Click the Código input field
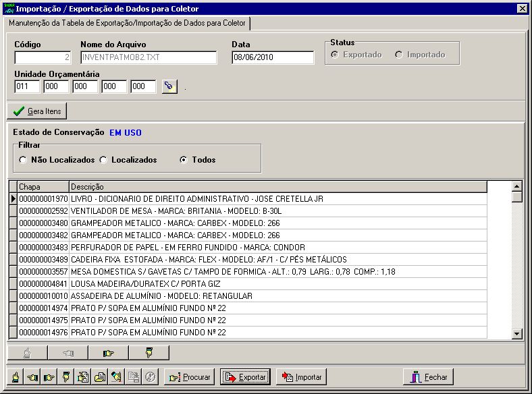The image size is (532, 394). tap(43, 57)
